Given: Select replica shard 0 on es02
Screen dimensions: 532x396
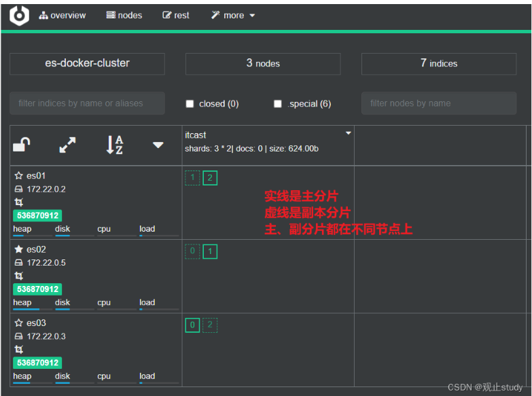Looking at the screenshot, I should tap(192, 251).
